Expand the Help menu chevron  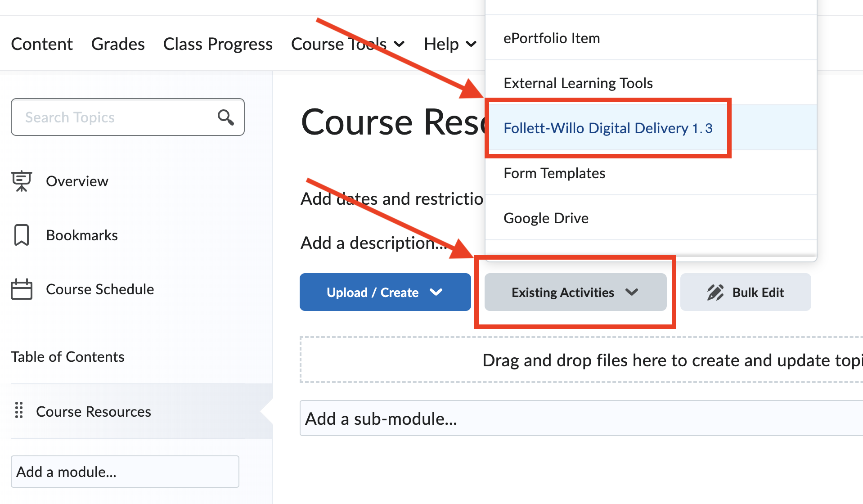(x=471, y=44)
